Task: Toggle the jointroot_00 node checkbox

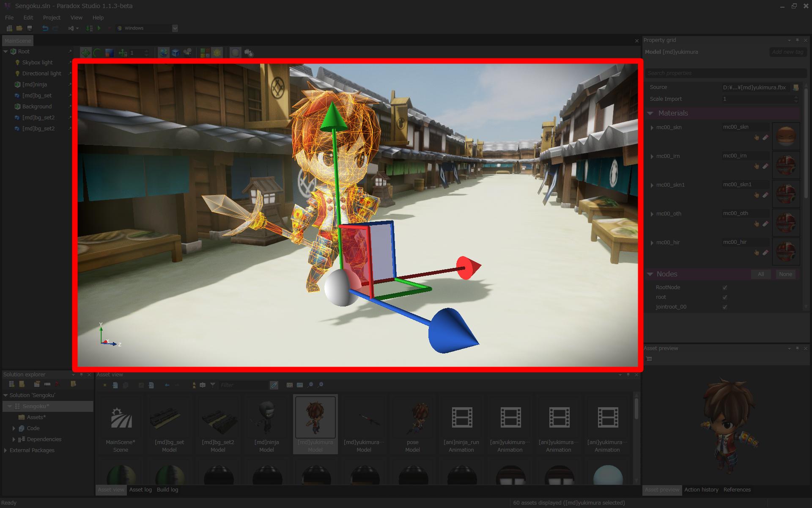Action: tap(725, 307)
